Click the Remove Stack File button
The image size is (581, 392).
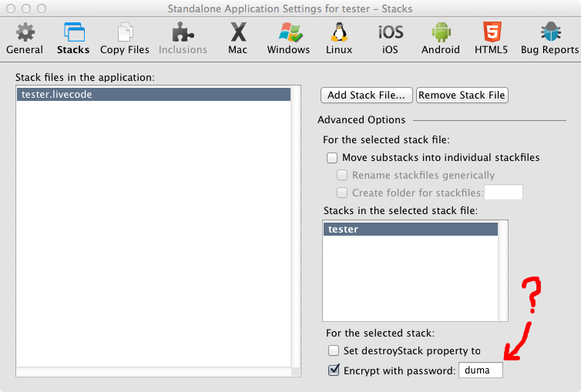[462, 95]
